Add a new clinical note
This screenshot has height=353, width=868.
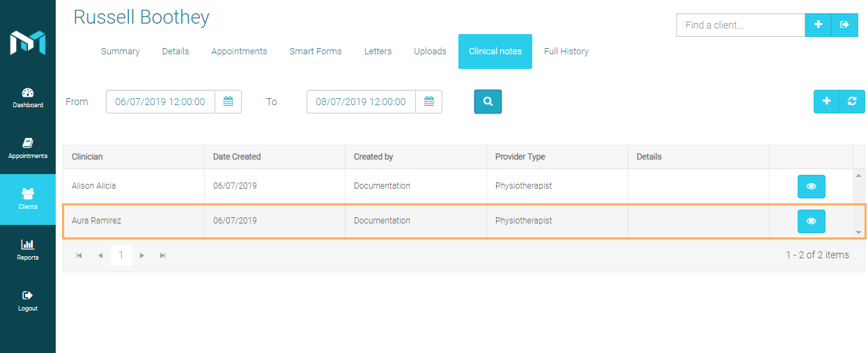(826, 102)
